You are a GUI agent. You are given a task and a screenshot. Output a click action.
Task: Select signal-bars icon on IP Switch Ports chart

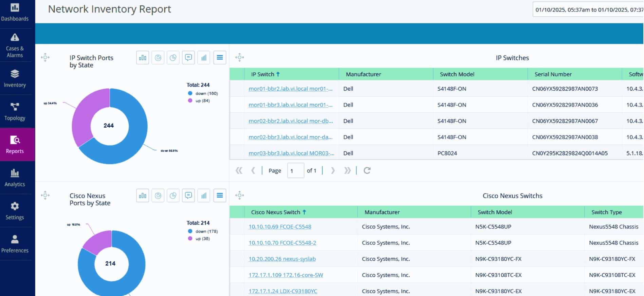204,58
